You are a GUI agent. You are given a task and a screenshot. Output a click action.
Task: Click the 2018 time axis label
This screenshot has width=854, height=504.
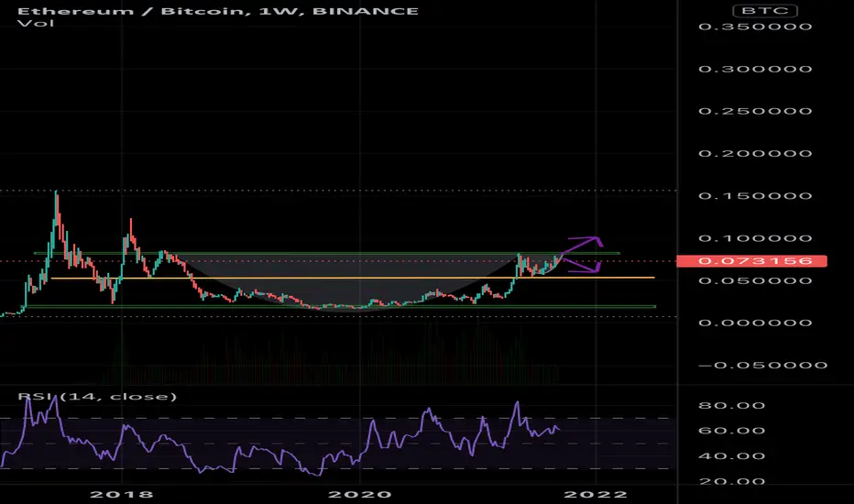(122, 494)
